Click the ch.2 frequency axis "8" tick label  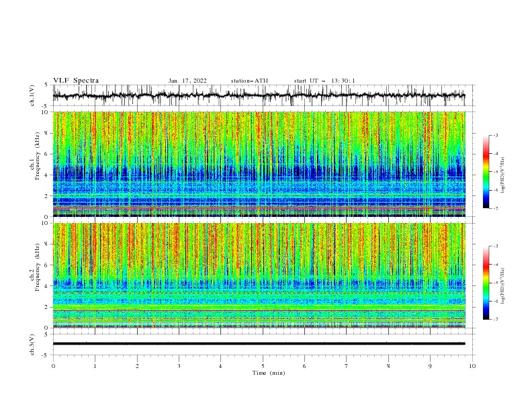[47, 244]
